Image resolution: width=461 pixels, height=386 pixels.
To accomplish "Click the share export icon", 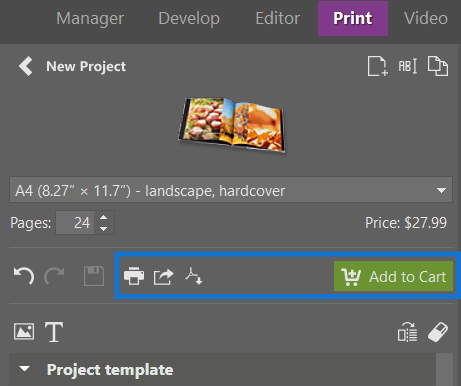I will point(164,277).
